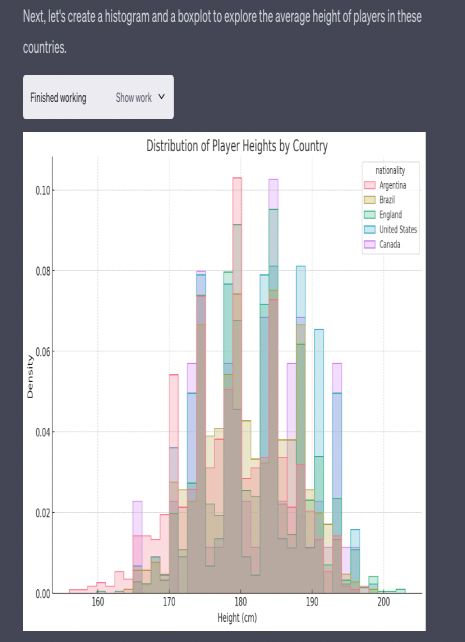Click the Density axis label
Screen dimensions: 465x642
pyautogui.click(x=30, y=376)
